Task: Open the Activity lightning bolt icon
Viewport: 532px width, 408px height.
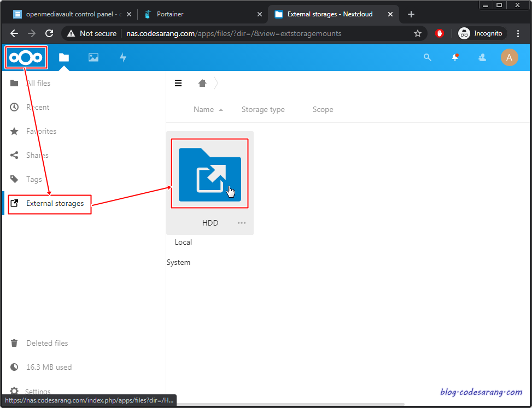Action: (123, 57)
